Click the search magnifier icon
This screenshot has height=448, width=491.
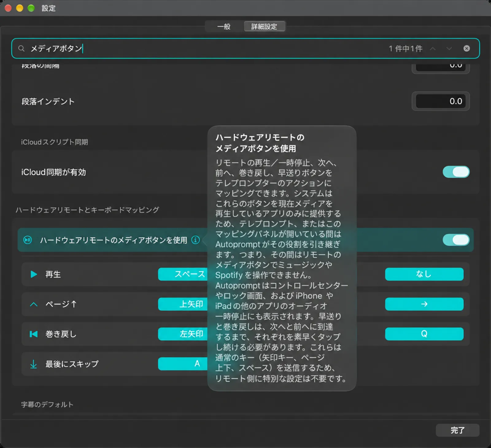pyautogui.click(x=21, y=48)
